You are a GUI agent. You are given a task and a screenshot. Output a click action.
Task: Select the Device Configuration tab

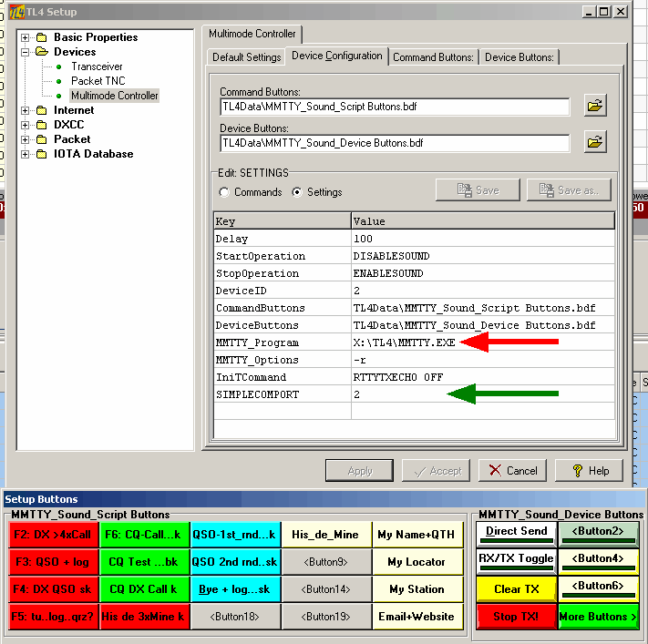(x=337, y=56)
